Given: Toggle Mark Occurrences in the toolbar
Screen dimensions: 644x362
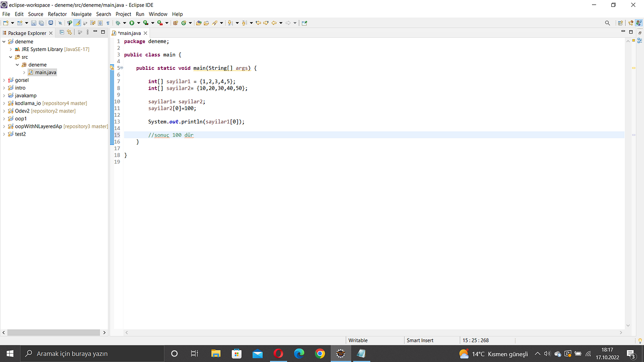Looking at the screenshot, I should pos(77,23).
